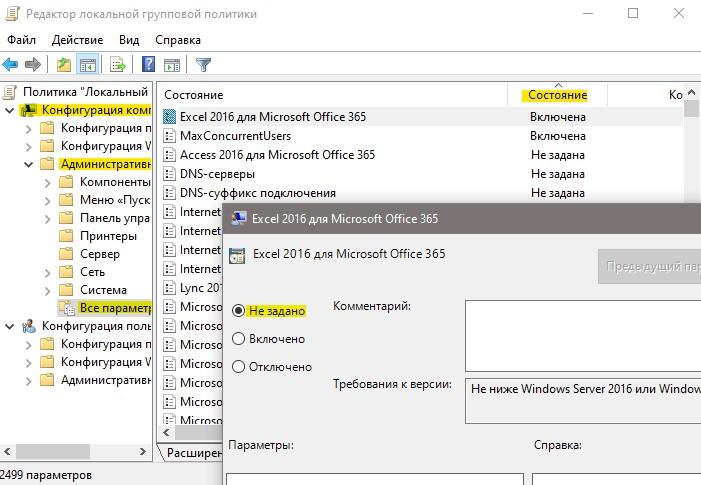Expand the Меню «Пуск» tree node
701x485 pixels.
[48, 201]
